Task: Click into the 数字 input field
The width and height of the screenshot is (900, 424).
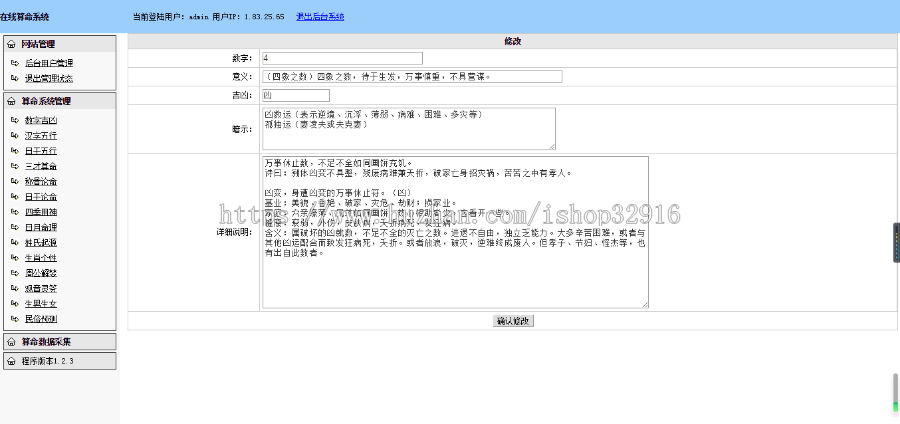Action: pyautogui.click(x=341, y=59)
